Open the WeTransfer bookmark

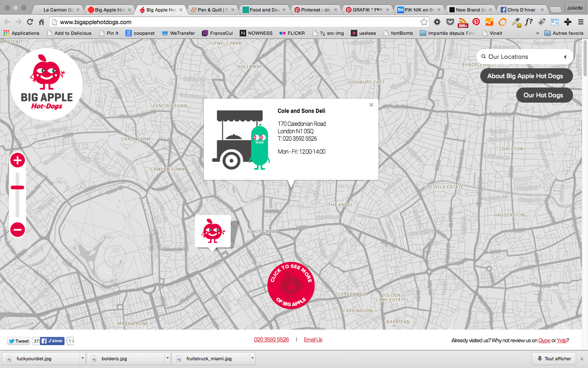pos(178,33)
